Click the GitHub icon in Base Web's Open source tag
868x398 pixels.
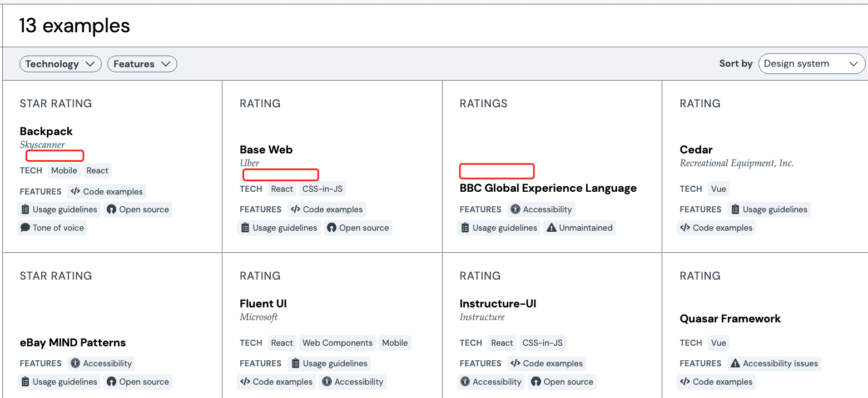tap(332, 228)
